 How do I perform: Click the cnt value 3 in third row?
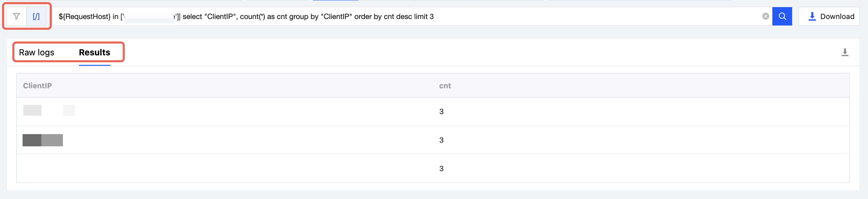click(x=441, y=169)
